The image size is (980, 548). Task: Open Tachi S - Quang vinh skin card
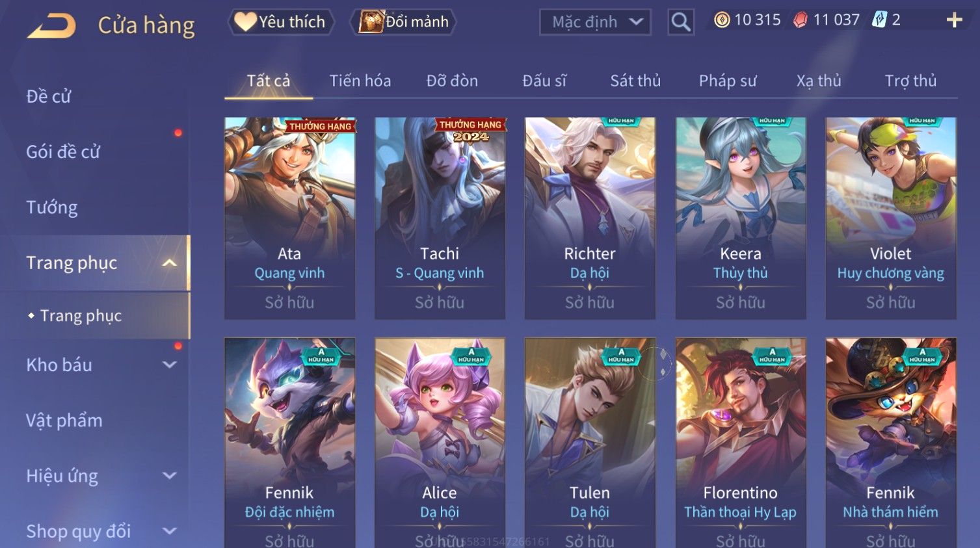[x=440, y=218]
